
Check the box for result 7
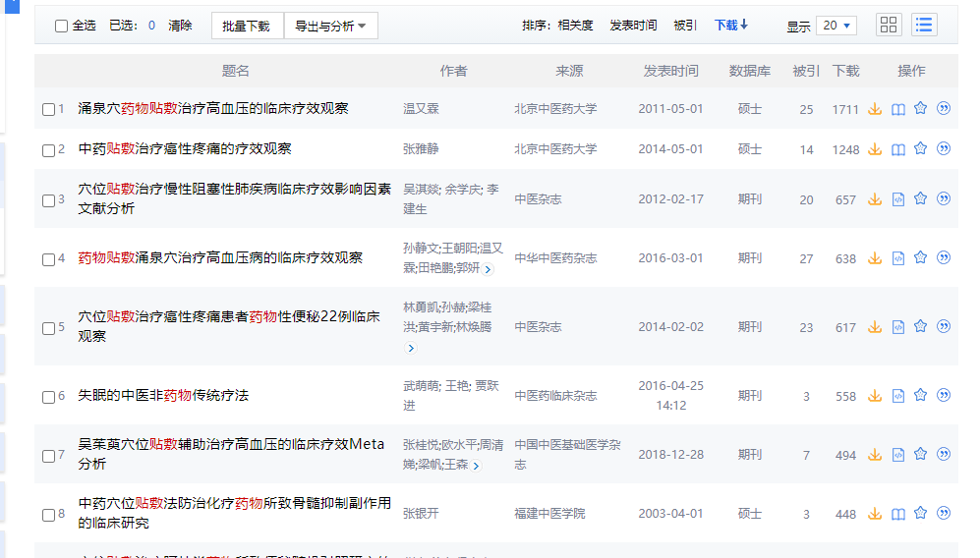coord(48,455)
